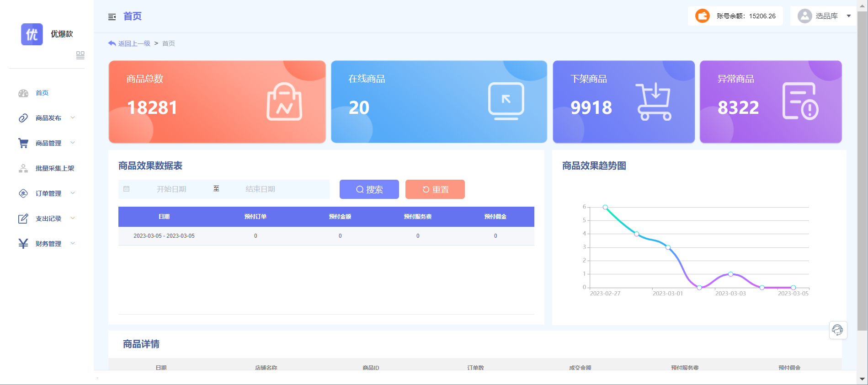Click the 商品效果趋势图 heading

594,166
